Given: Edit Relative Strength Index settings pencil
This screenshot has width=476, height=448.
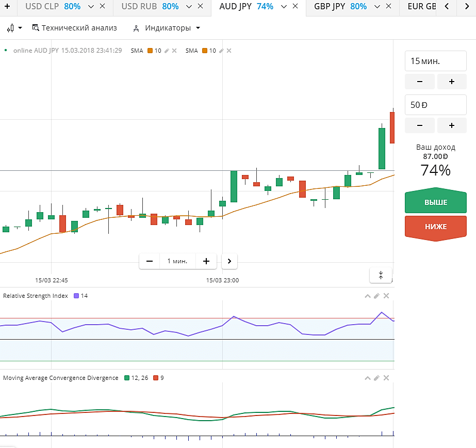Looking at the screenshot, I should (x=376, y=296).
